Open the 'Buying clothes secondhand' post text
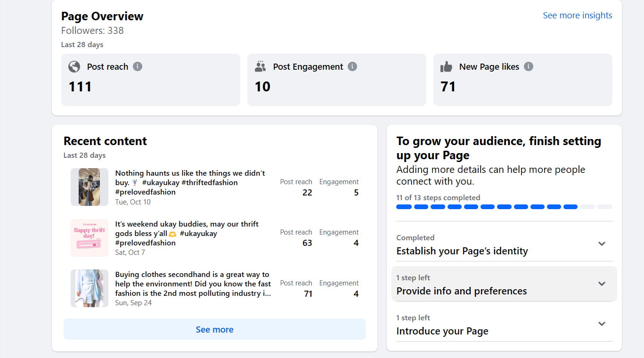This screenshot has height=358, width=644. (193, 284)
